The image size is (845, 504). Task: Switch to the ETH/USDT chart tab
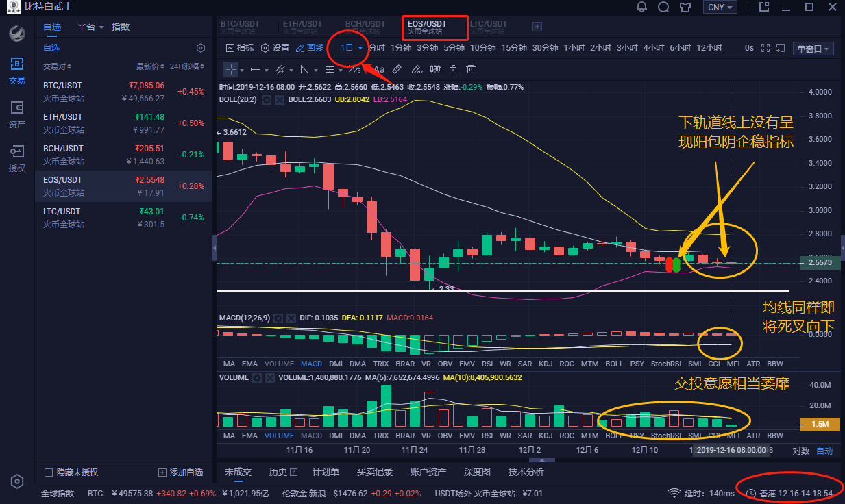(x=302, y=27)
